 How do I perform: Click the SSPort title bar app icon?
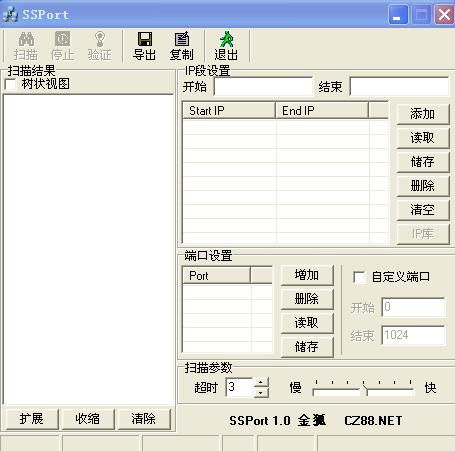(x=10, y=15)
